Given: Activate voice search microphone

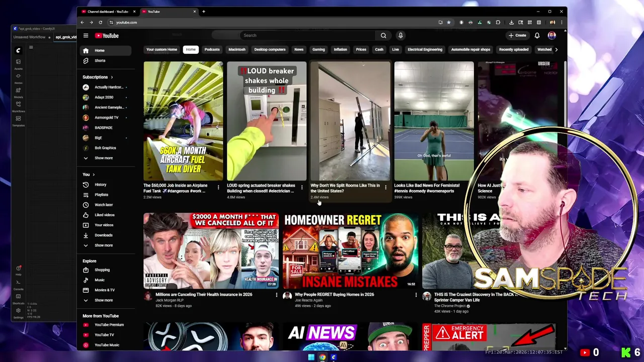Looking at the screenshot, I should [400, 35].
